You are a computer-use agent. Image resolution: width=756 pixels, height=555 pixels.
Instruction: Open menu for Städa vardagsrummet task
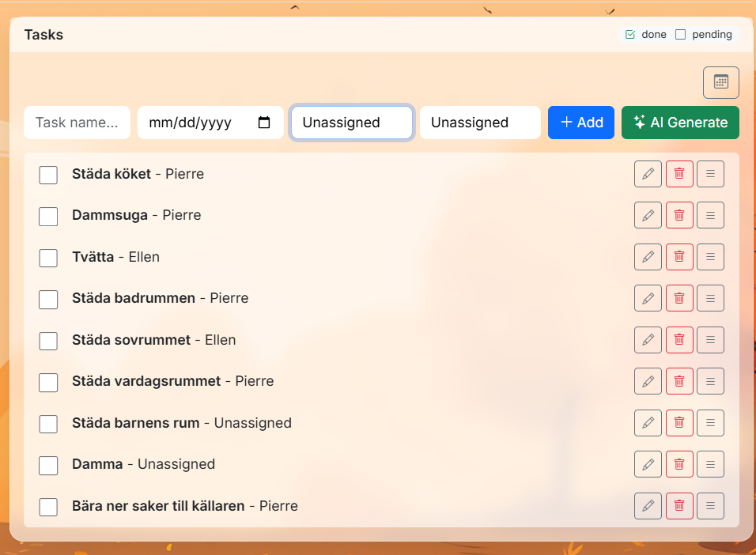pos(710,381)
